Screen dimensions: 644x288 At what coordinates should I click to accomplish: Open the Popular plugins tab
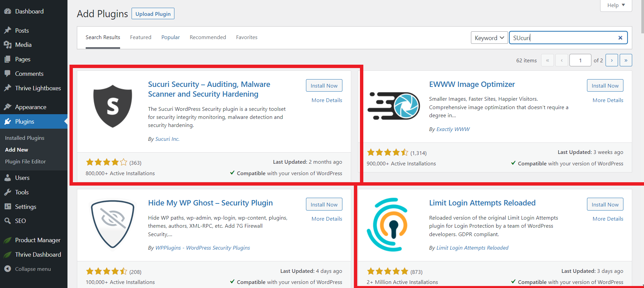170,37
